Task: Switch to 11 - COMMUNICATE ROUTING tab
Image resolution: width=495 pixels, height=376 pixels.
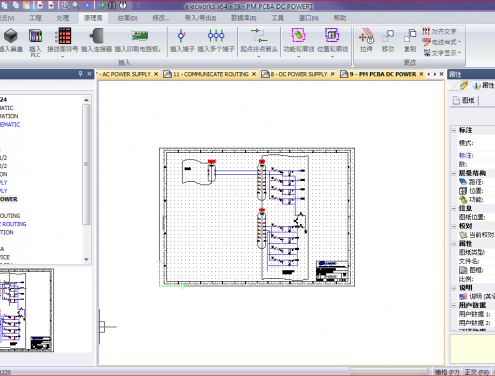Action: point(211,74)
